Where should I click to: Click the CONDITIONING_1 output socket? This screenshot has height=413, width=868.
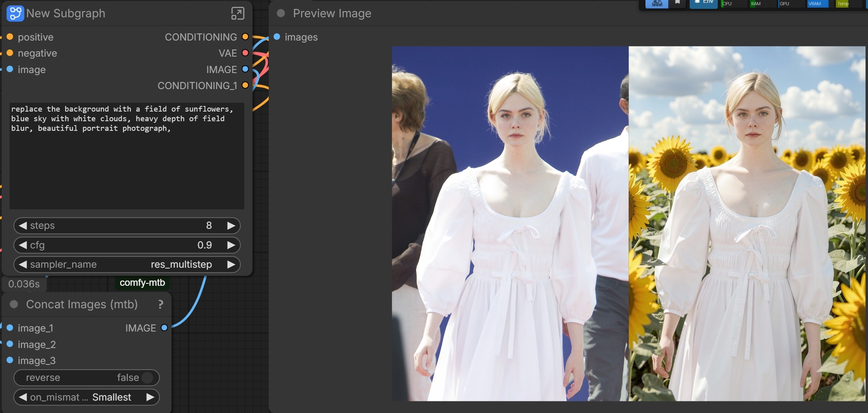(245, 85)
